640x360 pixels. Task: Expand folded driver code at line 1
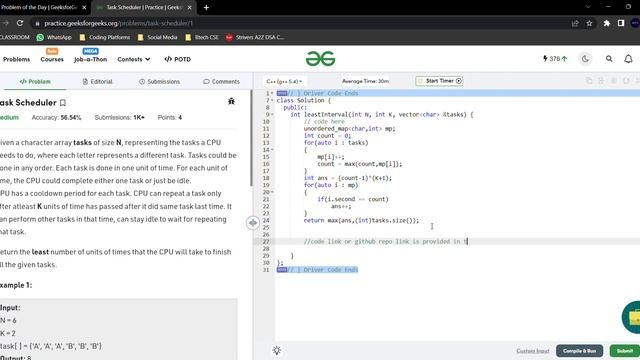coord(282,93)
